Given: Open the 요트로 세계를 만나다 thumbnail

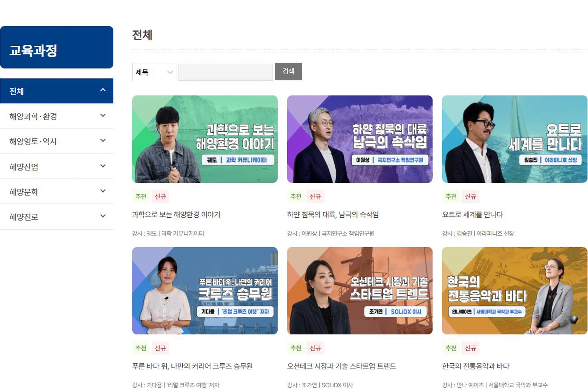Looking at the screenshot, I should 514,139.
